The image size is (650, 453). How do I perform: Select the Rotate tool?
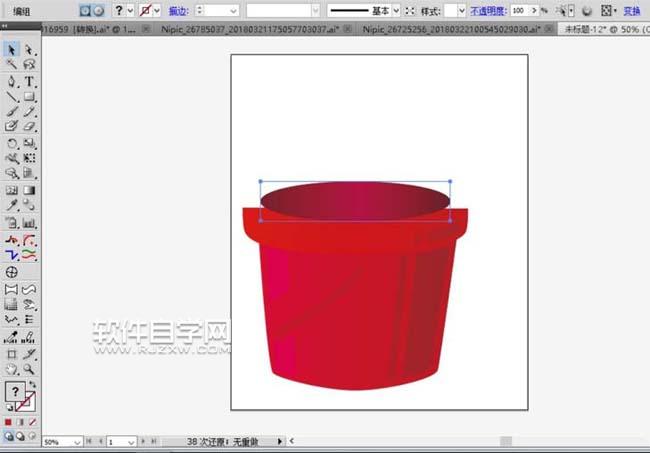(11, 143)
